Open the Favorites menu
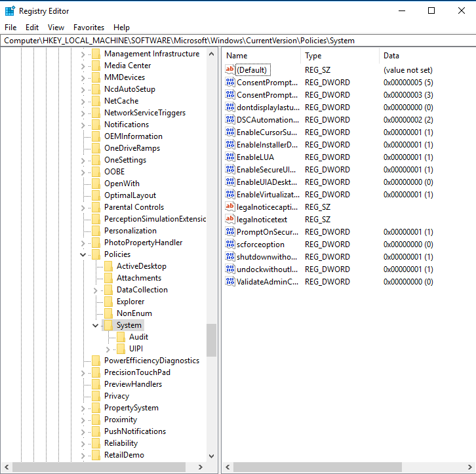This screenshot has height=474, width=476. point(89,28)
